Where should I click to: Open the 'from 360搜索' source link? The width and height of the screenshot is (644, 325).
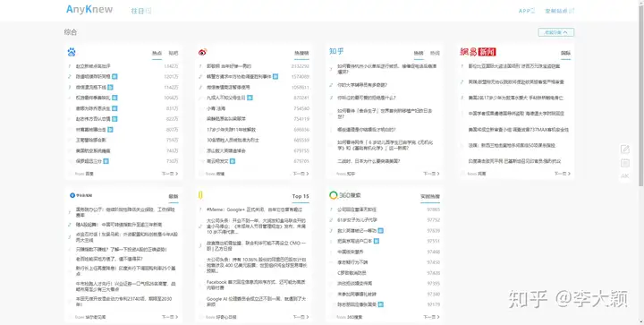[x=350, y=317]
